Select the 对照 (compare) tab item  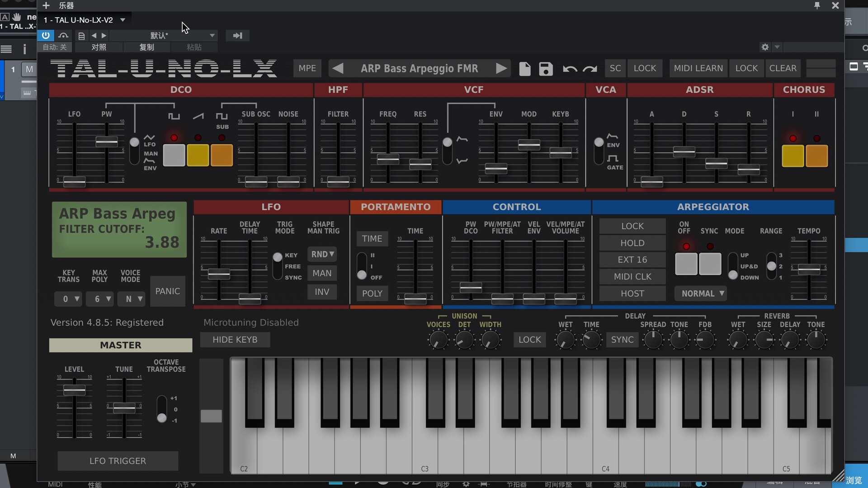click(x=99, y=47)
